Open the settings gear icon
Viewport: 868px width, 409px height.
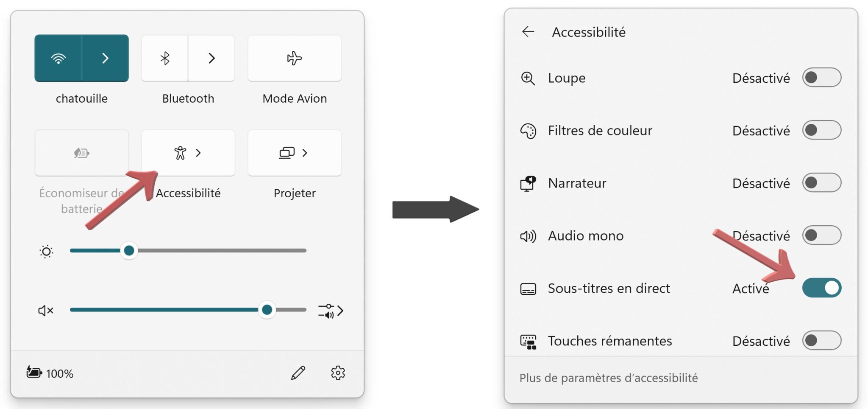point(337,373)
